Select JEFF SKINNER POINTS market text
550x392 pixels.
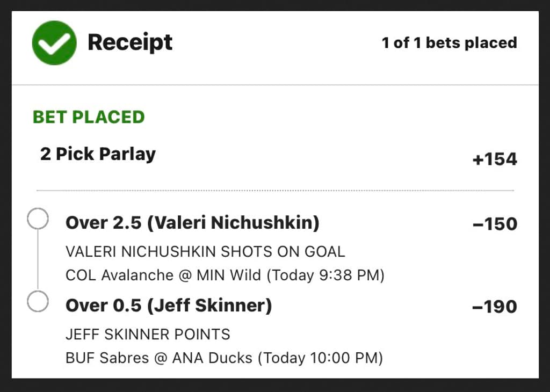point(148,334)
